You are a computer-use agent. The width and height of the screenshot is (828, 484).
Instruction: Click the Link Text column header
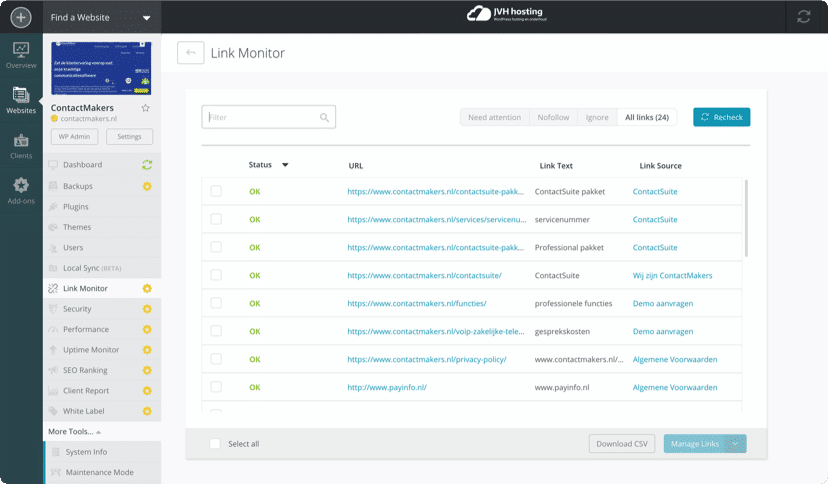[x=556, y=166]
